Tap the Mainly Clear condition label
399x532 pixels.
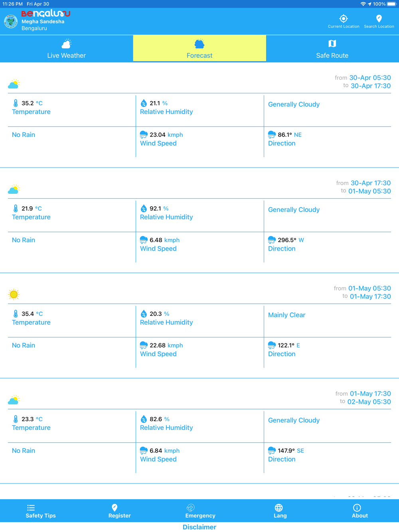[286, 315]
